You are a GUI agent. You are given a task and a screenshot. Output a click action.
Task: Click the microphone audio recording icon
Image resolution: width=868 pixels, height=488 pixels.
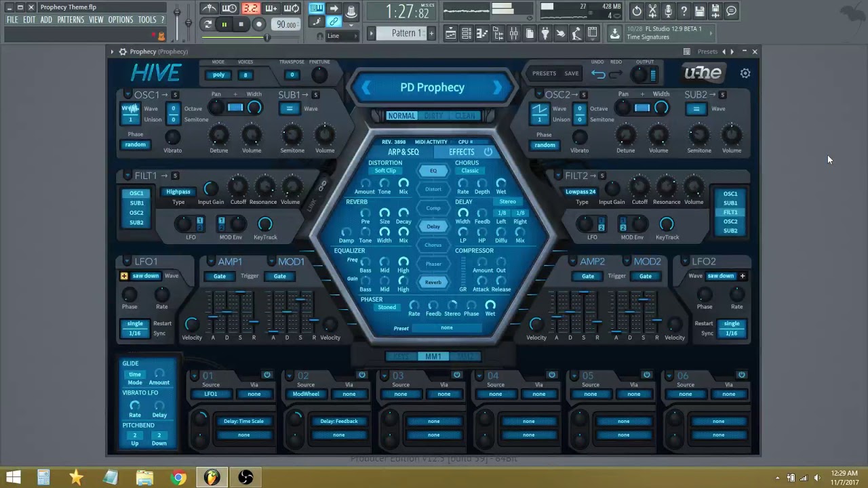click(x=668, y=11)
